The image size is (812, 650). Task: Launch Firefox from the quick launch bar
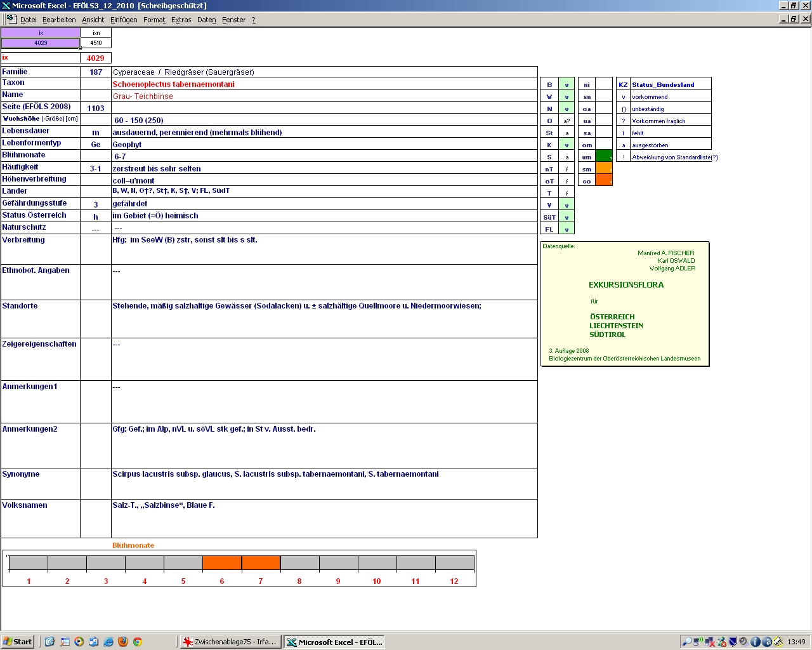[123, 642]
